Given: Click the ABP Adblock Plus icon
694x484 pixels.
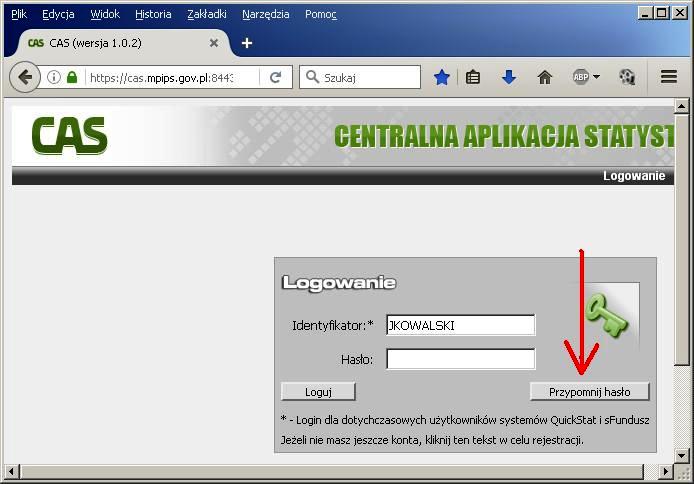Looking at the screenshot, I should point(581,77).
